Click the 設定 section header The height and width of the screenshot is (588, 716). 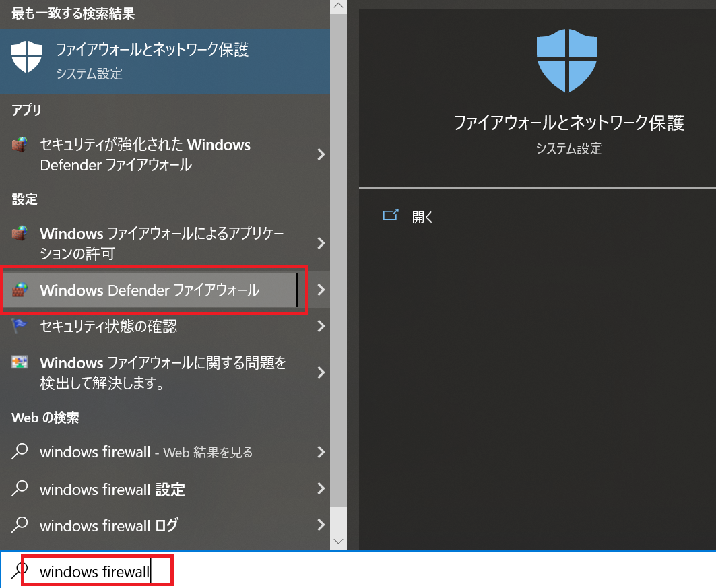25,199
